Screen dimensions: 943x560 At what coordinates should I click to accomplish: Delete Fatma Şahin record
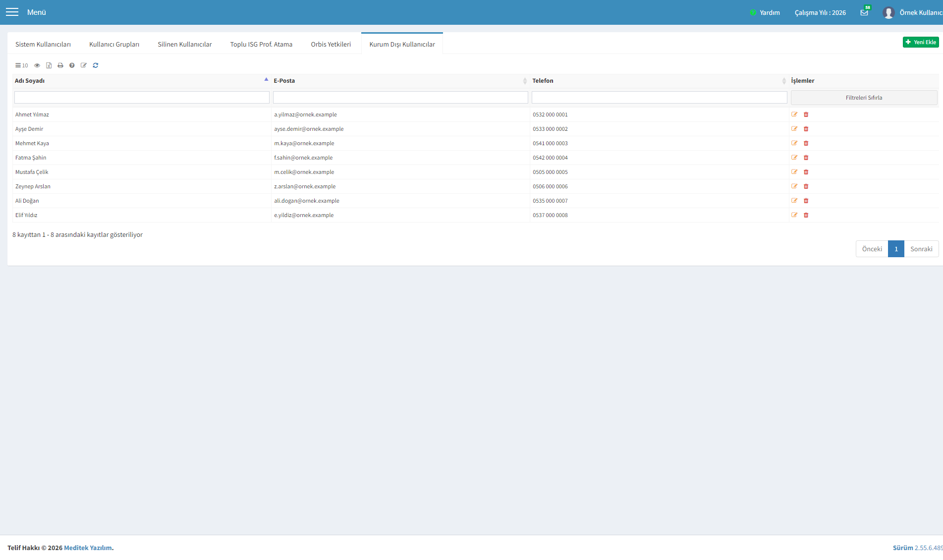[806, 158]
